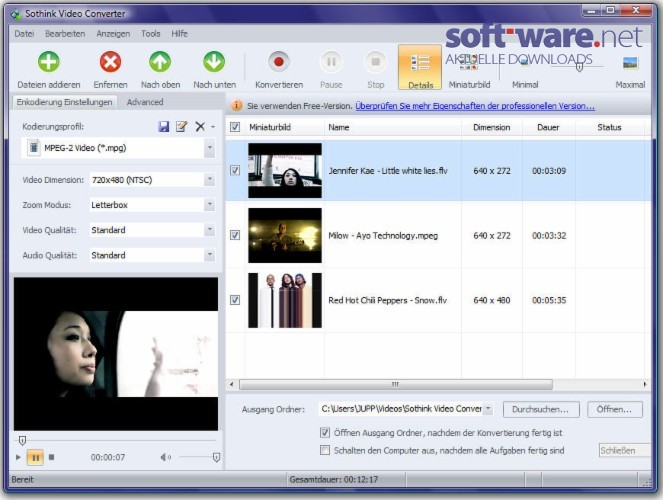Open the Datei menu
This screenshot has width=663, height=500.
click(24, 34)
